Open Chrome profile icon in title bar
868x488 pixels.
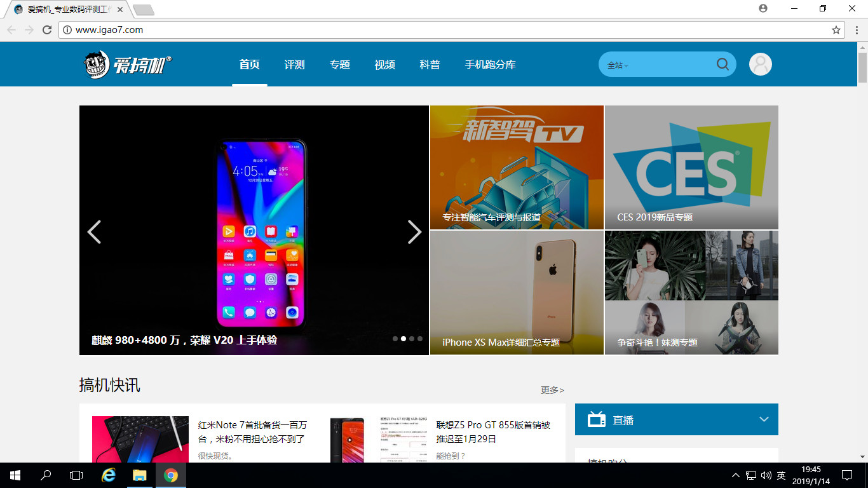(x=763, y=8)
